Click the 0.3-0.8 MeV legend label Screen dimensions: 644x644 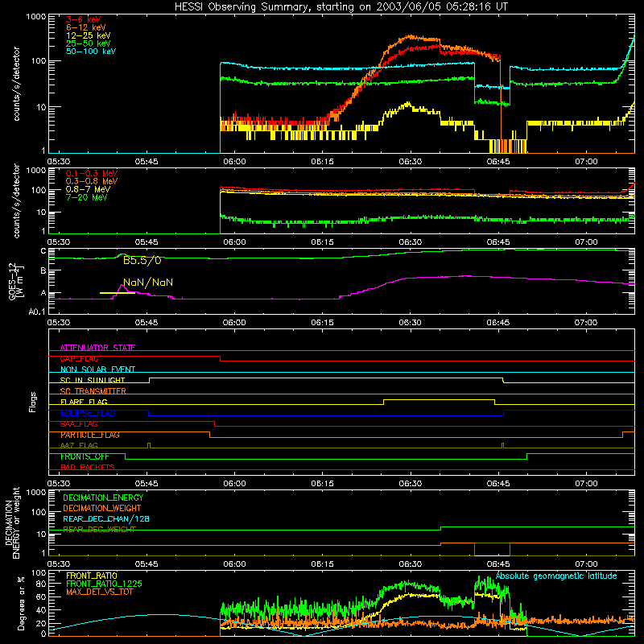pos(92,181)
